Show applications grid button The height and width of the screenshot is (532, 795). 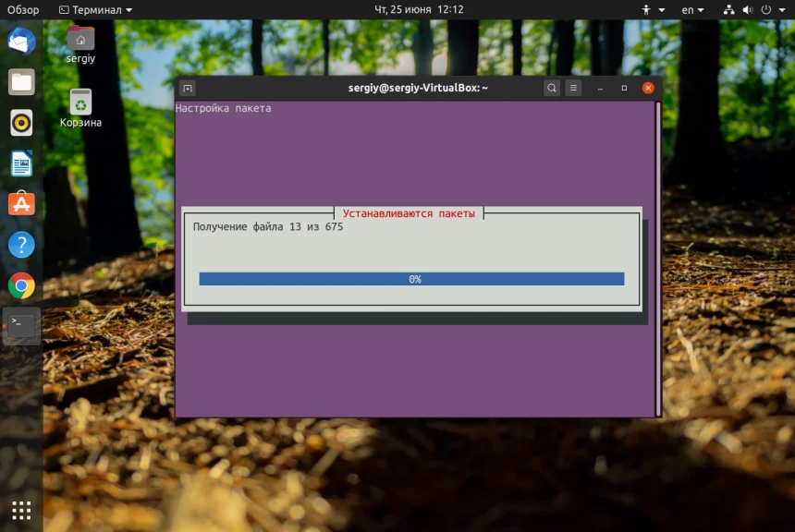[21, 510]
